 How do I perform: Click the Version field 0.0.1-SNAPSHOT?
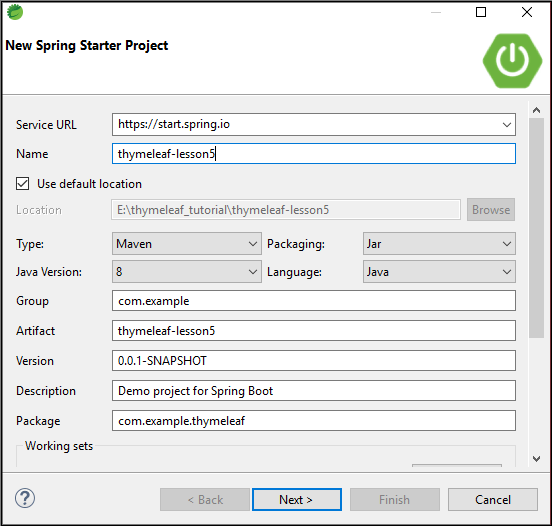pos(314,361)
